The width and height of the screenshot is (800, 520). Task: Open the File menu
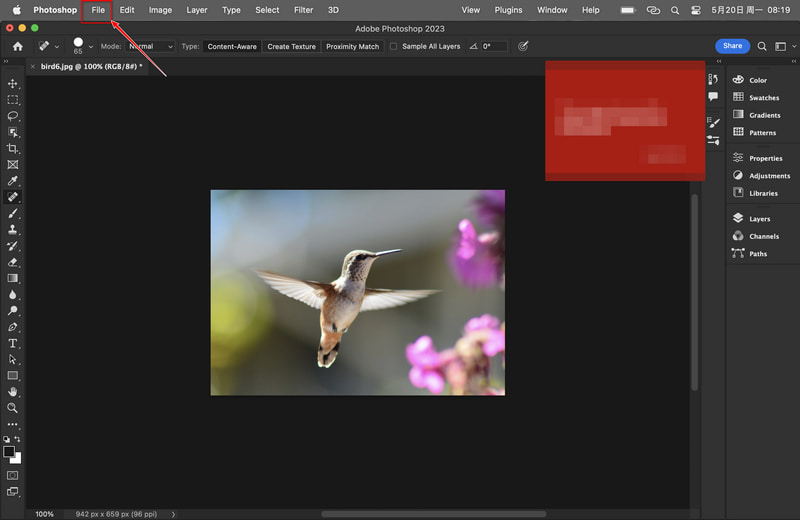click(98, 10)
